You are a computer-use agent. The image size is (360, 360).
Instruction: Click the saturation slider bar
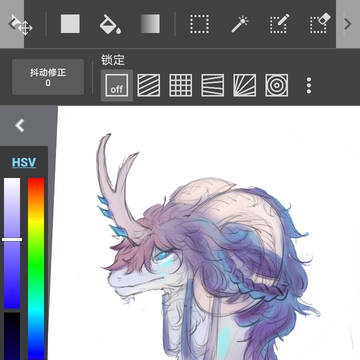point(12,243)
